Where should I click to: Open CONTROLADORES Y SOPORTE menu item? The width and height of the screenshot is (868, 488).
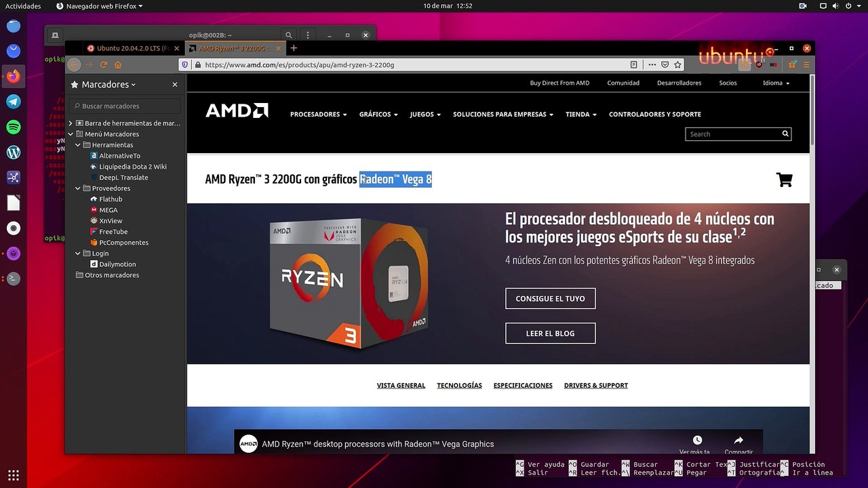[x=655, y=115]
